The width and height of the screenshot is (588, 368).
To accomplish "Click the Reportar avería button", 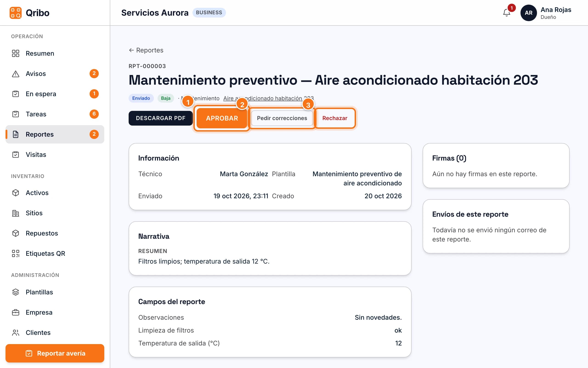I will click(55, 353).
